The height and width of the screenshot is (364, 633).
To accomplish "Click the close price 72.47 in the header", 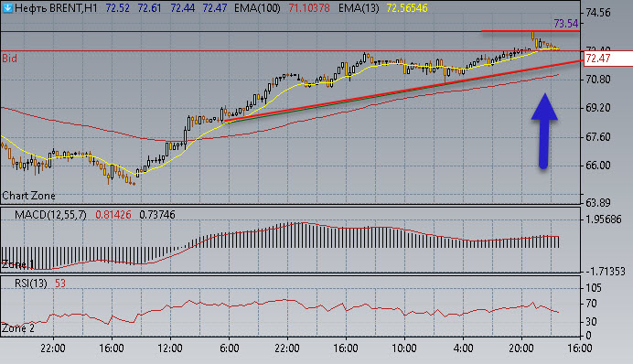I will [x=215, y=8].
